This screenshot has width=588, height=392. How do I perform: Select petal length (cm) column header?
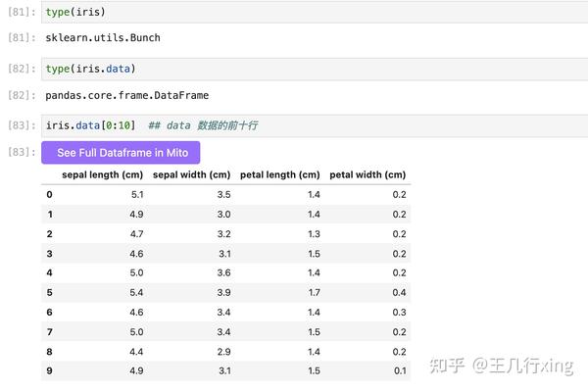click(x=279, y=174)
